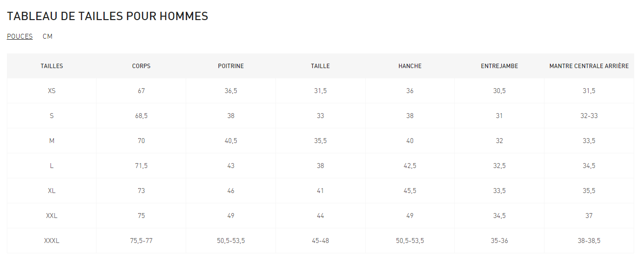Click the S size row label

[51, 116]
